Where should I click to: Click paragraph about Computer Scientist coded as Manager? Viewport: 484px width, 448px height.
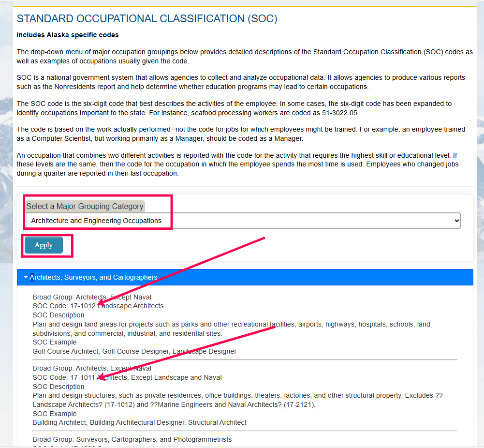point(241,134)
